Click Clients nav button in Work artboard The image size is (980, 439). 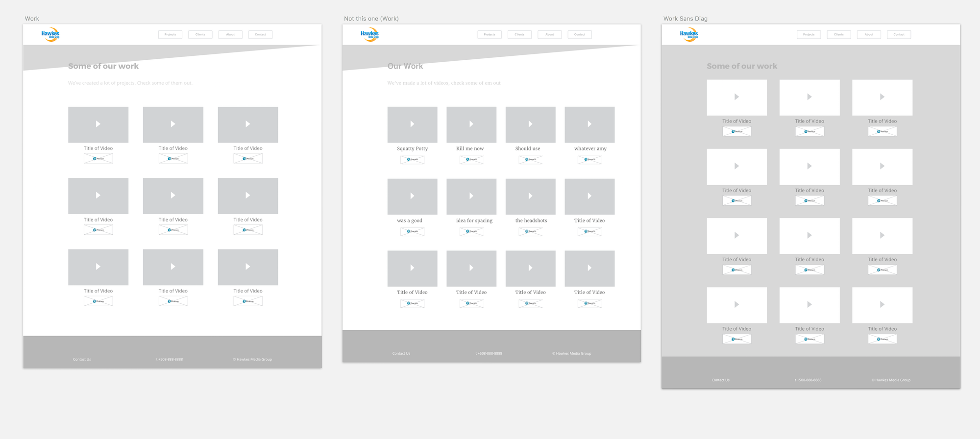point(200,35)
